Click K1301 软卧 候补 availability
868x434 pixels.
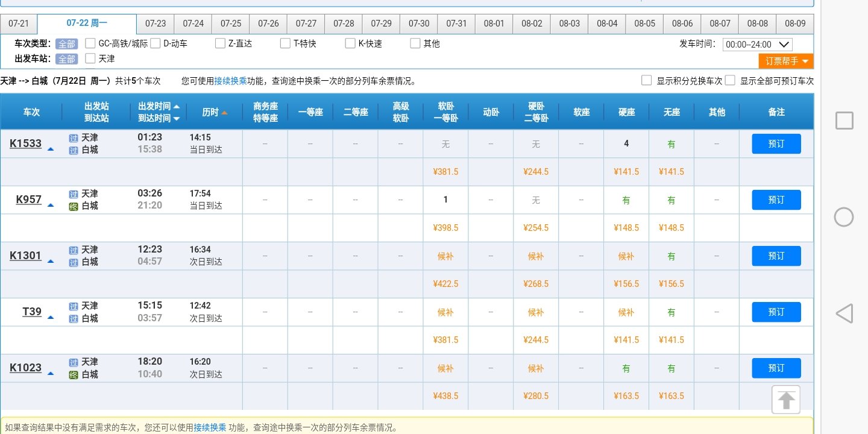445,256
